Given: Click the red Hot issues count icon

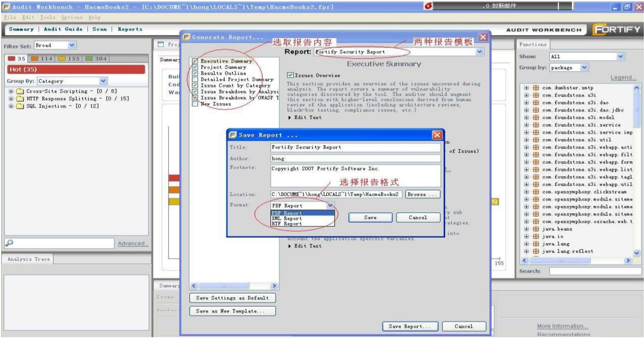Looking at the screenshot, I should 12,58.
